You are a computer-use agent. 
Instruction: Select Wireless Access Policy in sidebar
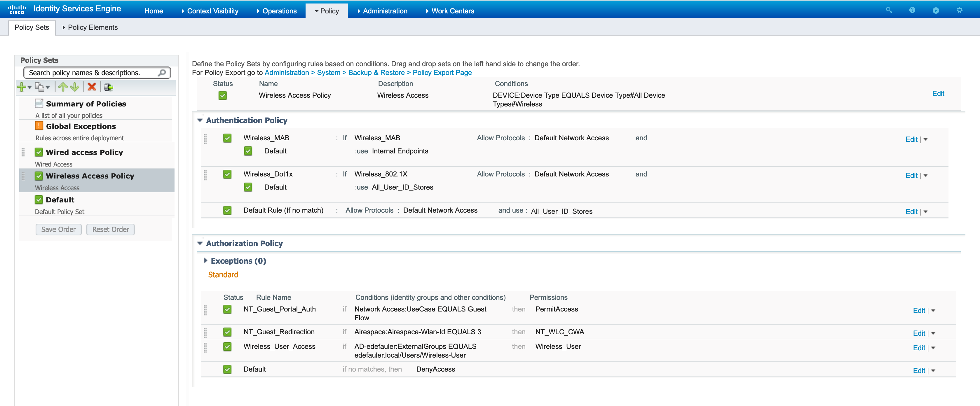(97, 180)
